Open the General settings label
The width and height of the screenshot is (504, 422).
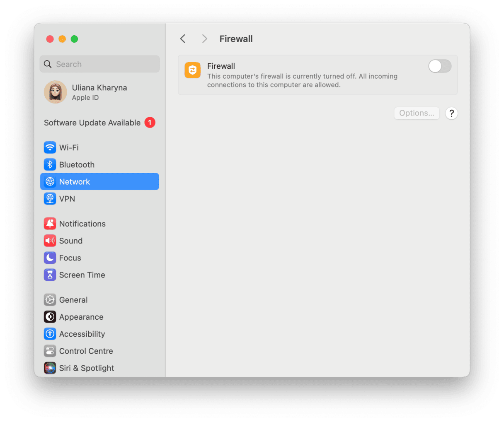click(x=73, y=300)
